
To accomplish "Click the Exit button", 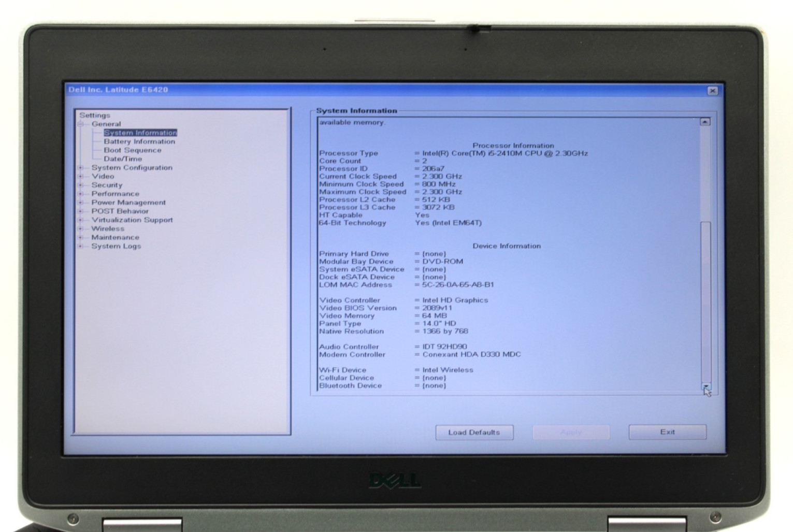I will click(668, 432).
